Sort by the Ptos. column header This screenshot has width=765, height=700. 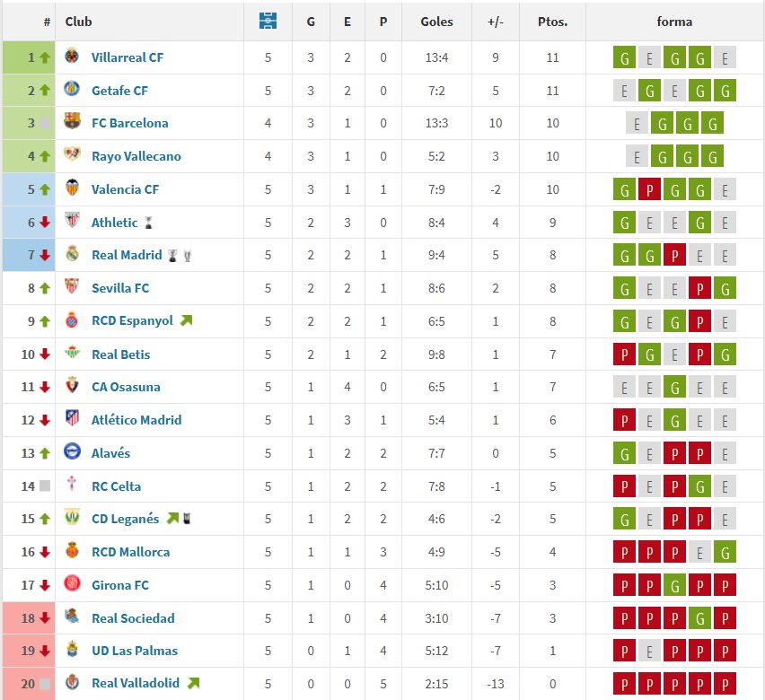(552, 22)
